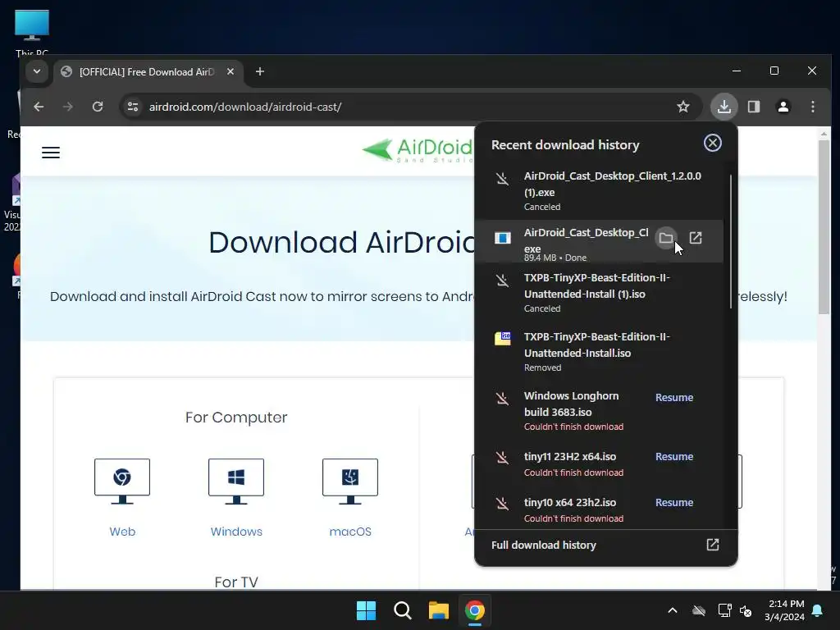Screen dimensions: 840x630
Task: Open the notification bell in taskbar
Action: click(818, 610)
